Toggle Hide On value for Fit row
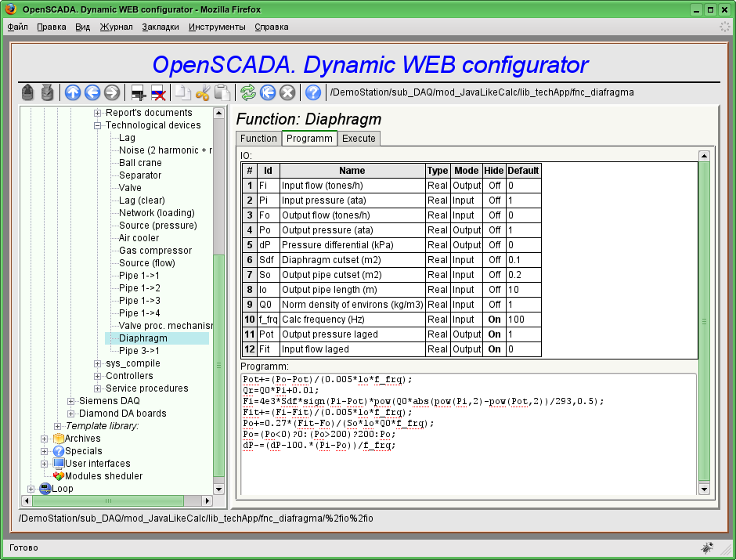 [494, 349]
